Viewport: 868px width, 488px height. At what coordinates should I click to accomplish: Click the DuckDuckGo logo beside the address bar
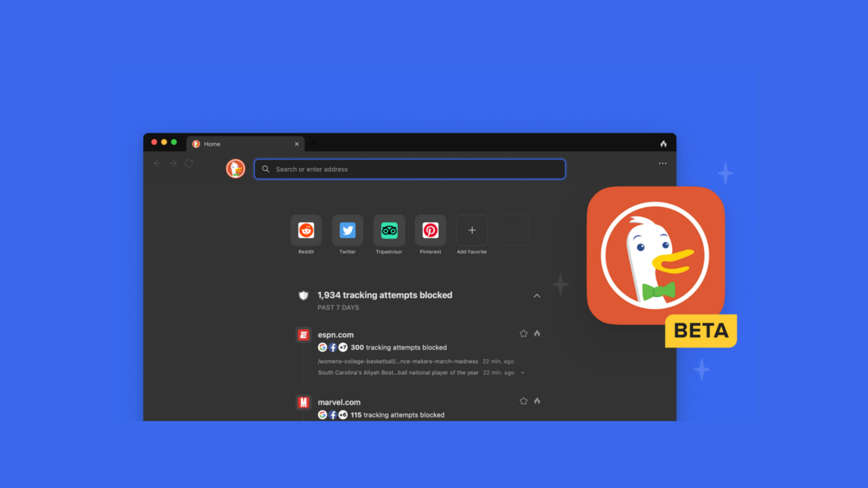tap(235, 169)
